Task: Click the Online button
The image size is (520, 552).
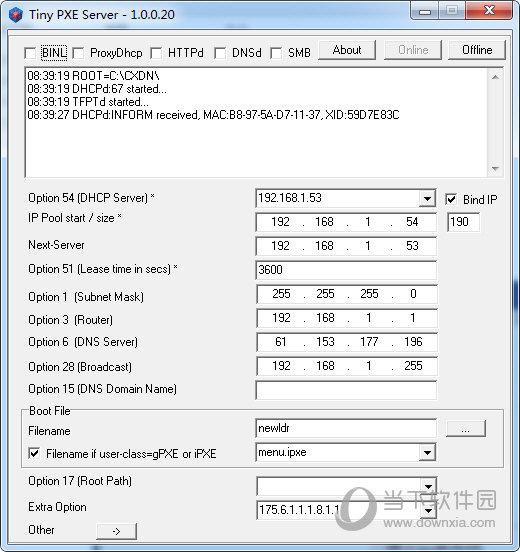Action: [413, 50]
